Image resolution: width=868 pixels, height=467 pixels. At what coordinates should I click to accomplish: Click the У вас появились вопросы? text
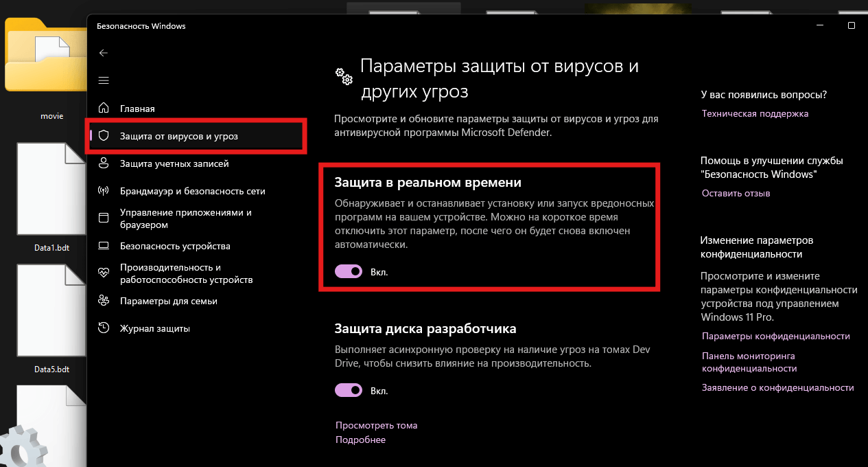pos(764,95)
